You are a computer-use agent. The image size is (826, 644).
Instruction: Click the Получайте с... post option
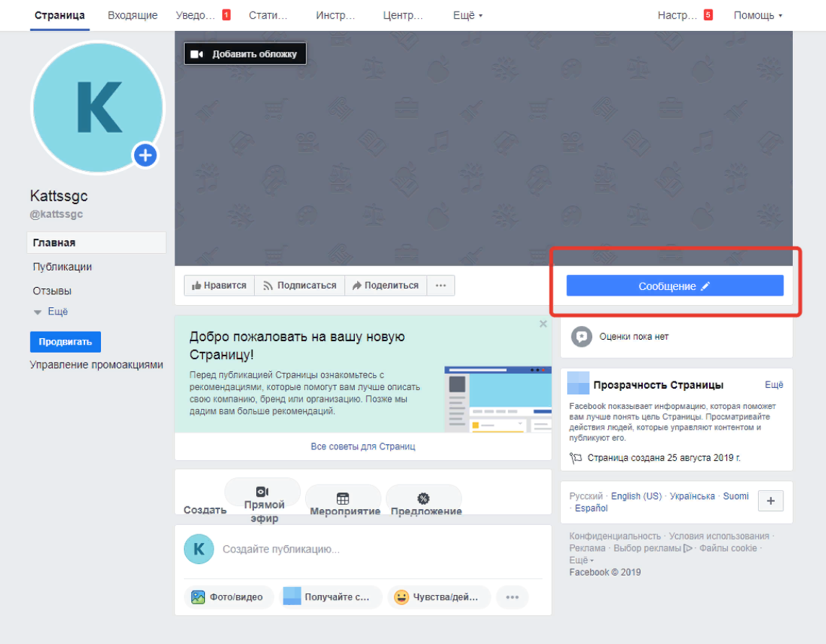[329, 597]
